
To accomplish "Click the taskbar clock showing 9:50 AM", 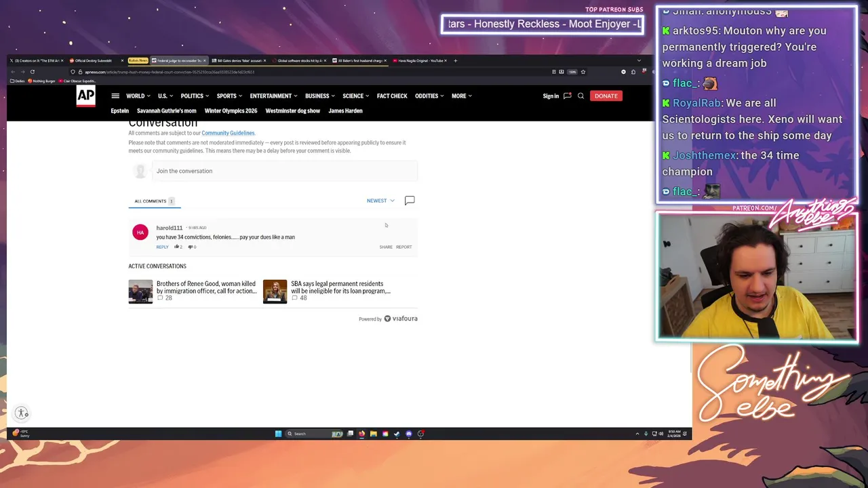I will click(x=674, y=434).
